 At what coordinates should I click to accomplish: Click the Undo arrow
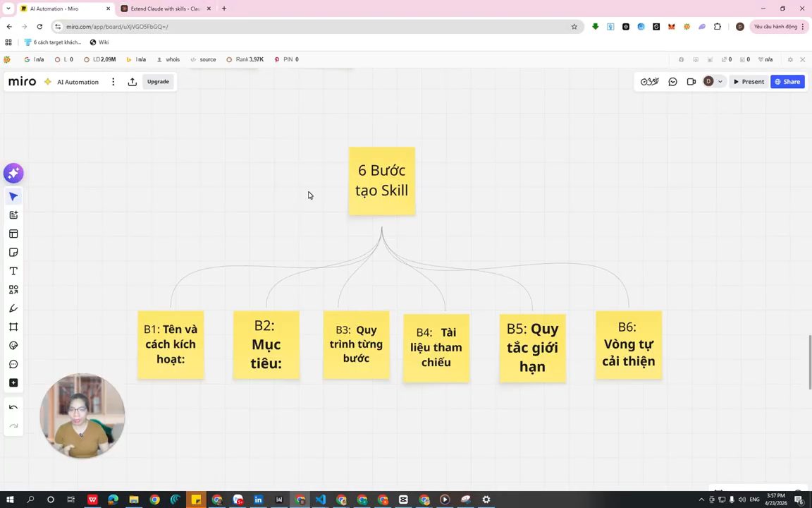coord(13,407)
